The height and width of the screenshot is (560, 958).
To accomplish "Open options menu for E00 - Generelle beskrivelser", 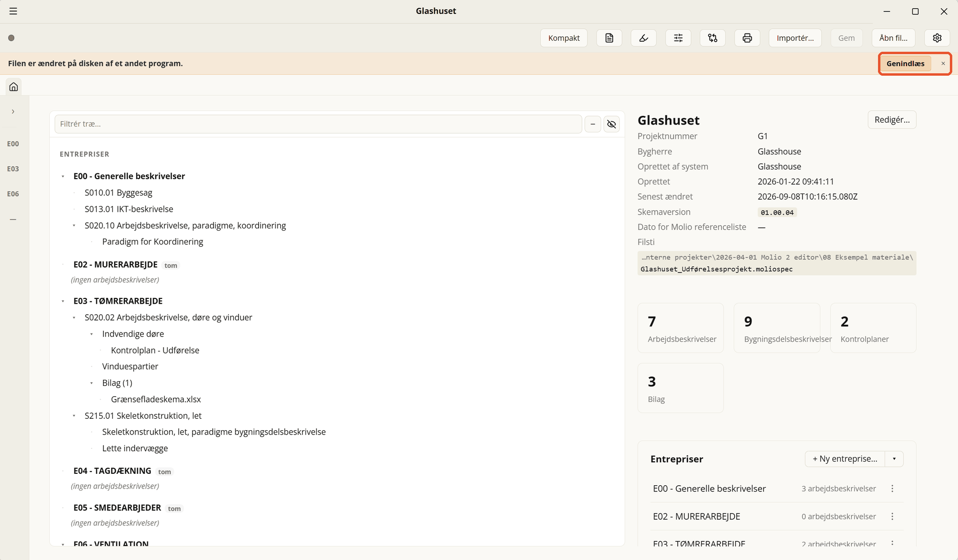I will click(x=892, y=489).
